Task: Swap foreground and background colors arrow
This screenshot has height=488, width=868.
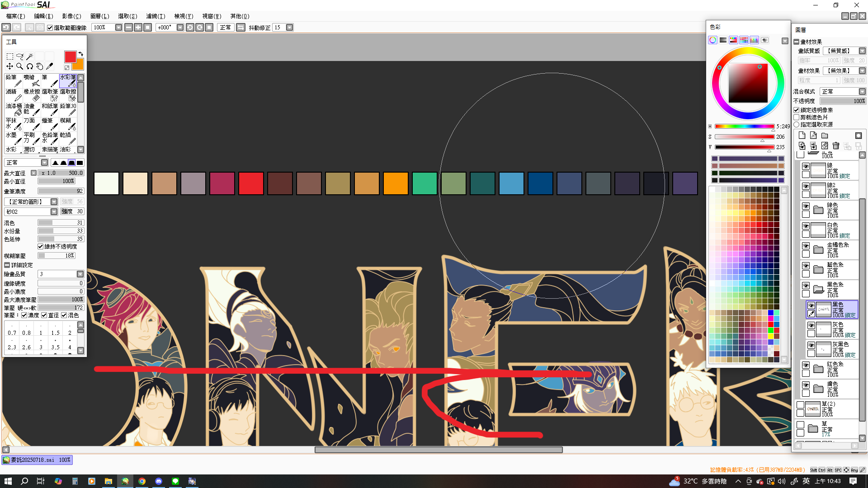Action: 81,54
